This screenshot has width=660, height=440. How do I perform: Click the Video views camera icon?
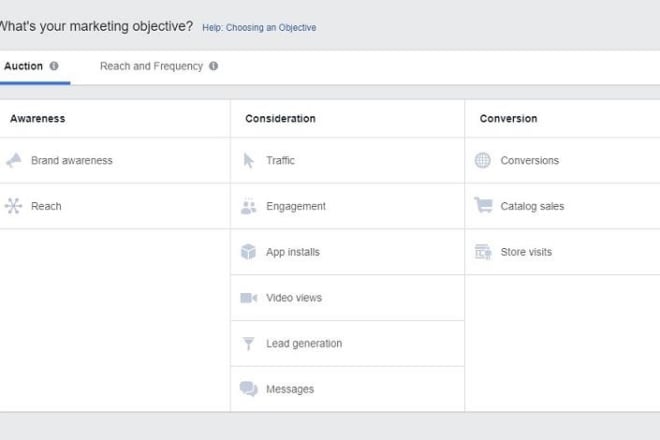(249, 298)
